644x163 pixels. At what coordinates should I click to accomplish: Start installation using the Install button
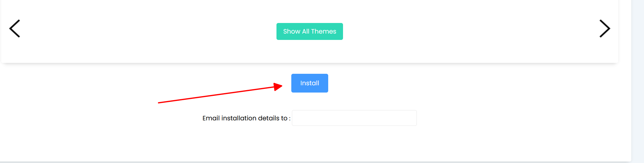(x=309, y=83)
